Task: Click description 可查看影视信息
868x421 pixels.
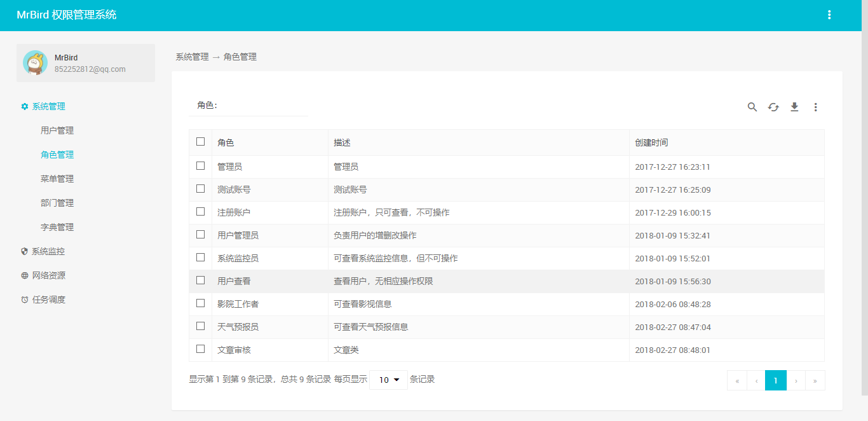Action: coord(362,304)
